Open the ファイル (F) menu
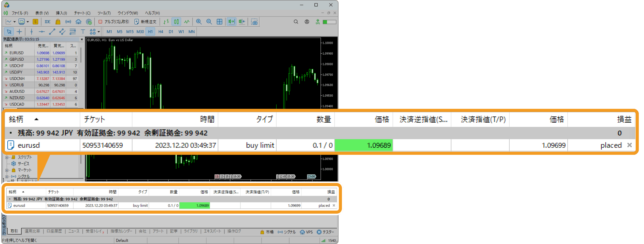 click(20, 13)
